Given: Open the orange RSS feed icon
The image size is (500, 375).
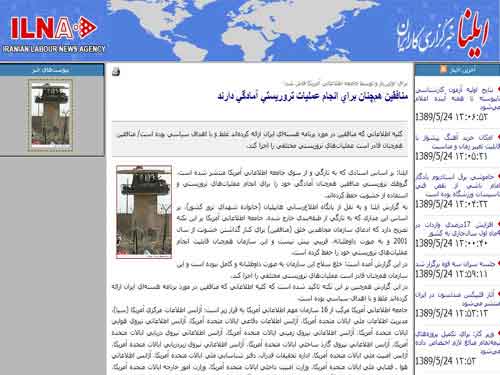Looking at the screenshot, I should 443,69.
